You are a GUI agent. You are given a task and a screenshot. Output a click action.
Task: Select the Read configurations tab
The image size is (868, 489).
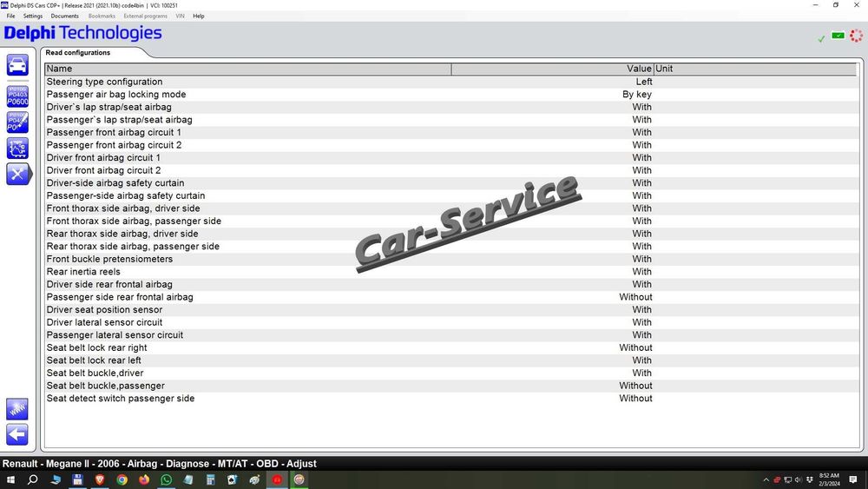tap(78, 53)
